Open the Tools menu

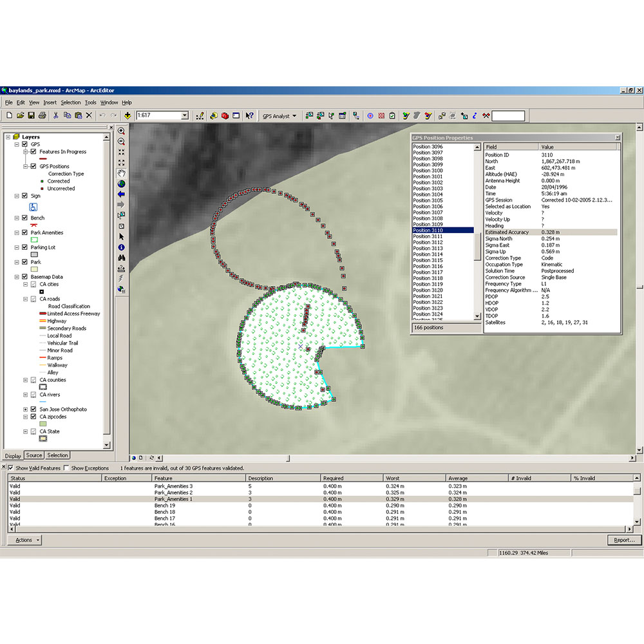point(90,102)
